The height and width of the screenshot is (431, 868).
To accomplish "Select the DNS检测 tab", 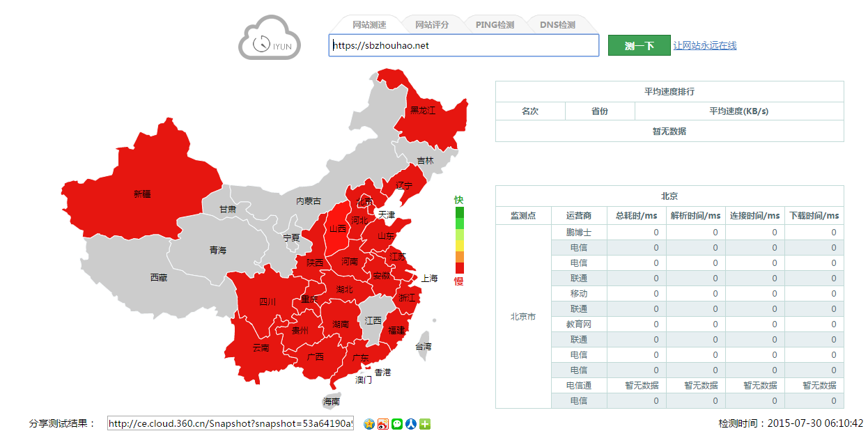I will (x=557, y=24).
